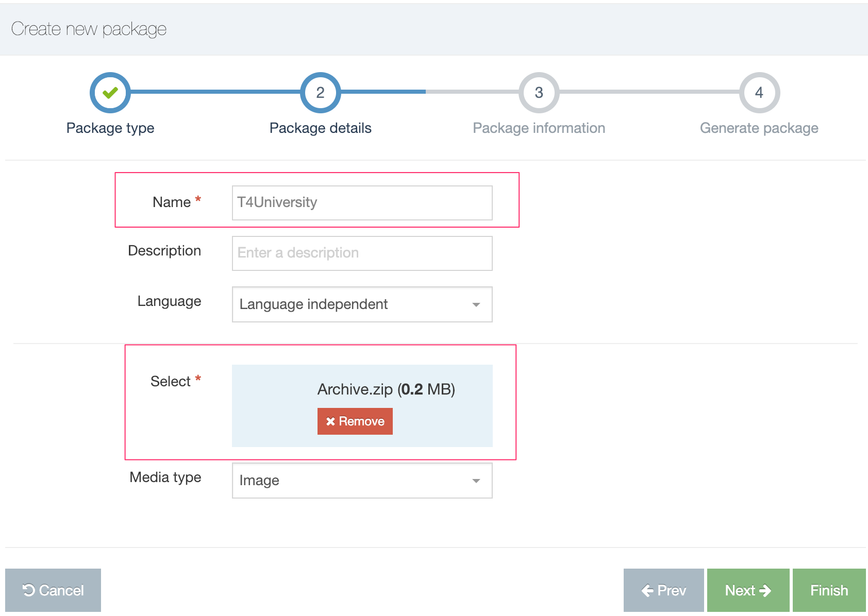Open the Media type Image dropdown
The width and height of the screenshot is (868, 616).
(362, 481)
